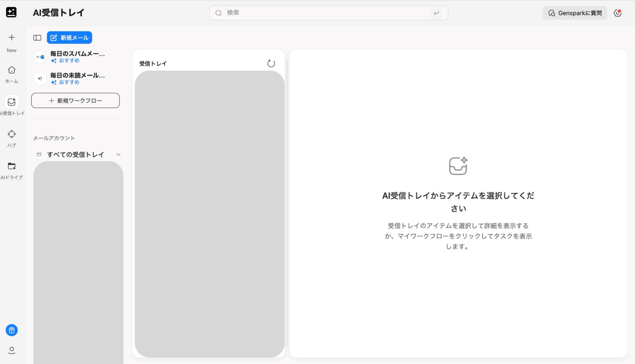This screenshot has width=635, height=364.
Task: Click Gensparkに質問 button
Action: point(575,13)
